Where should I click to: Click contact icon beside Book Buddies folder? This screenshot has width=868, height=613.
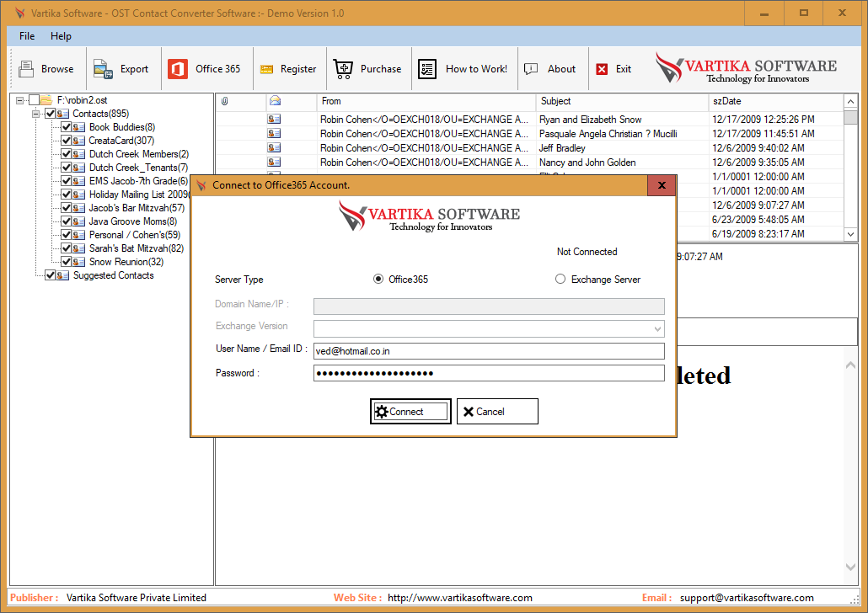(x=78, y=127)
